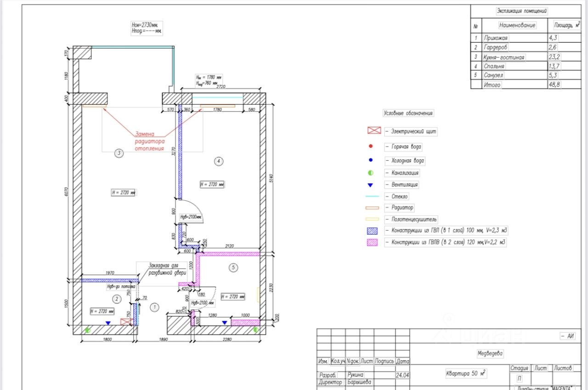Click the yellow towel dryer symbol in legend
The image size is (588, 390).
pos(373,220)
